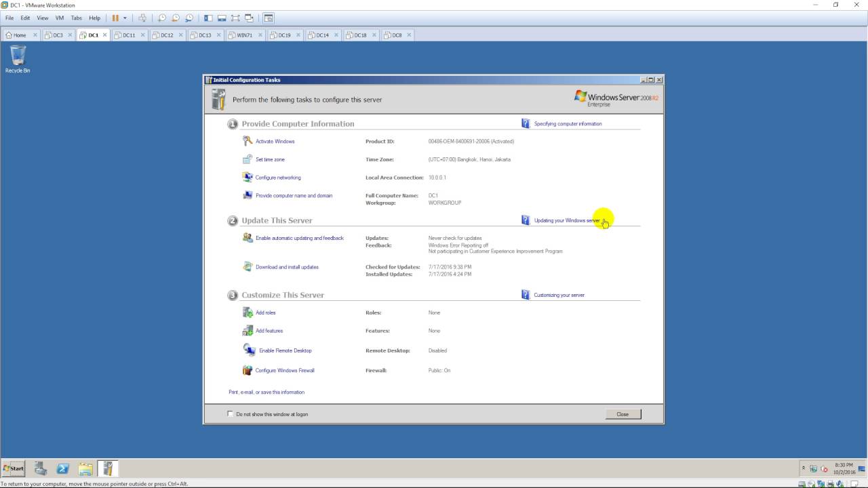Image resolution: width=868 pixels, height=488 pixels.
Task: Open the Edit menu
Action: [x=25, y=18]
